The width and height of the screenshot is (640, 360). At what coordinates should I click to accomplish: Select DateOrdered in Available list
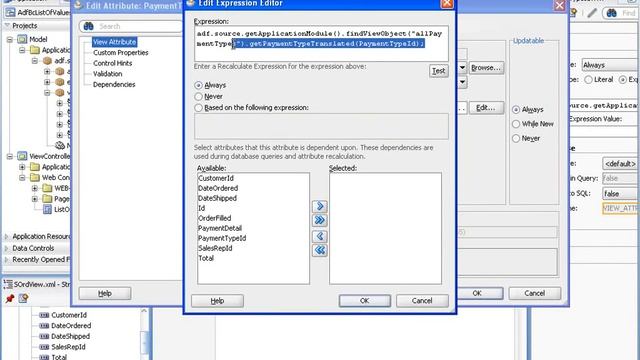[x=218, y=189]
